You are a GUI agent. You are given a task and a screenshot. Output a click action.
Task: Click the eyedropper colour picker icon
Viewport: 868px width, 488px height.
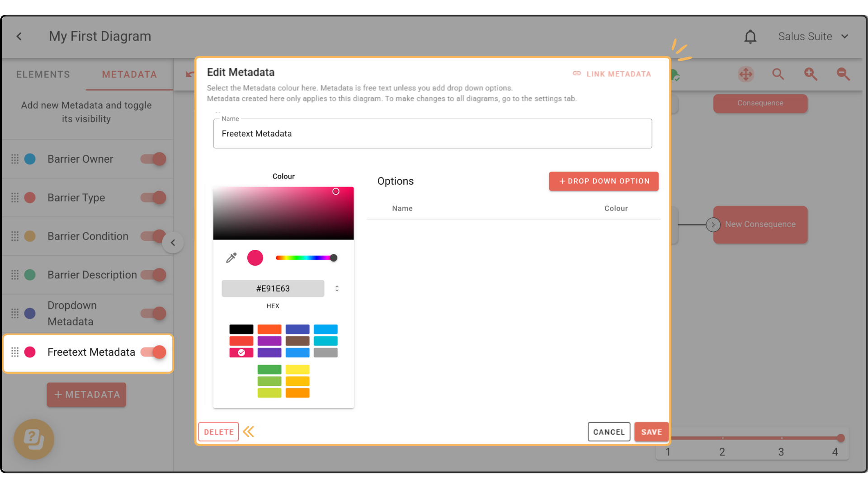click(x=231, y=258)
